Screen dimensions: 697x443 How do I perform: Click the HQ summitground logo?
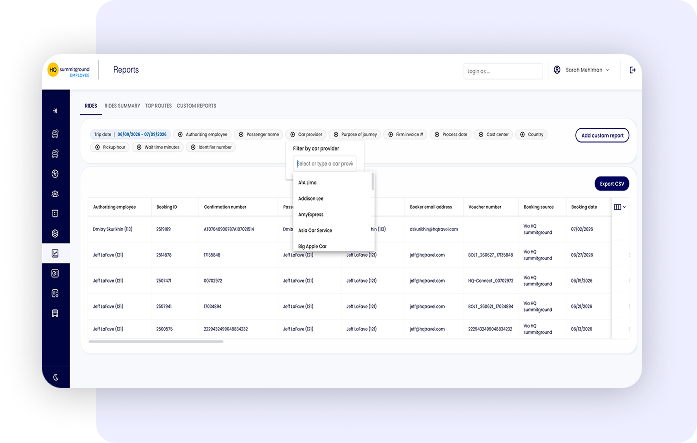pos(68,70)
